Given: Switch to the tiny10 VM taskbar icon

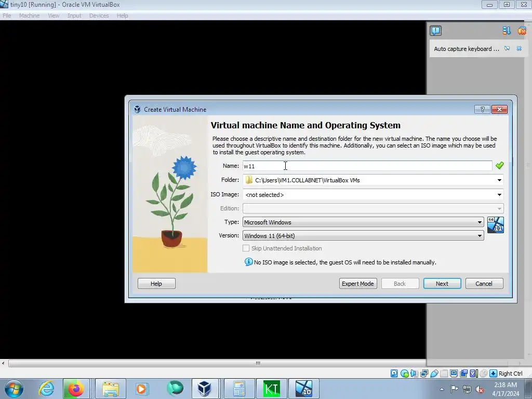Looking at the screenshot, I should [304, 389].
